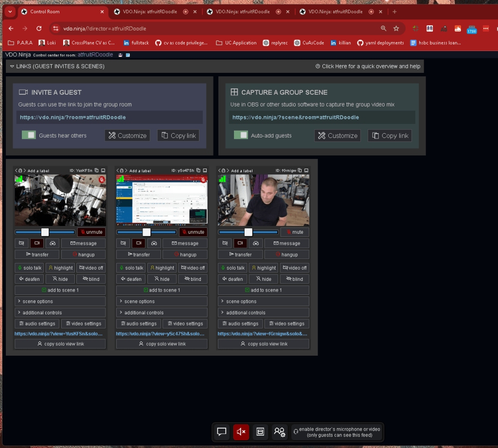
Task: Click crossed-camera icon under fGrnigw slider
Action: tap(225, 243)
